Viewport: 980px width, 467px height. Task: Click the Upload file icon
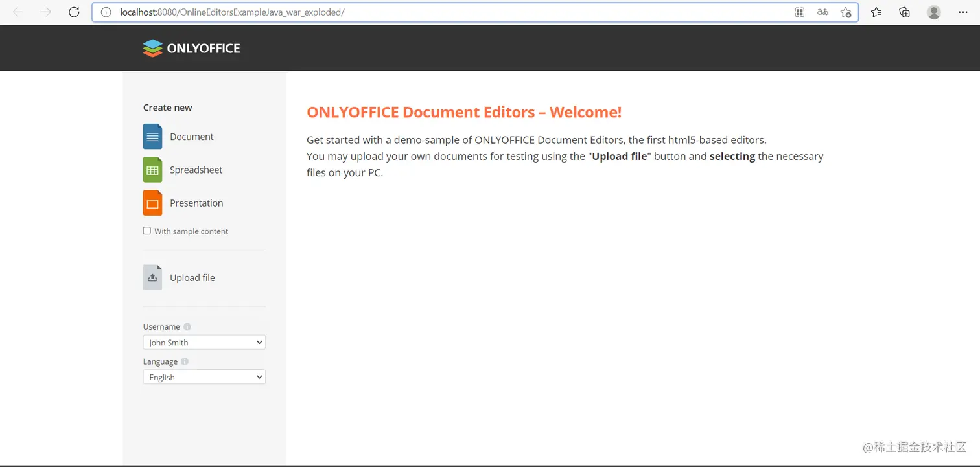pyautogui.click(x=152, y=277)
